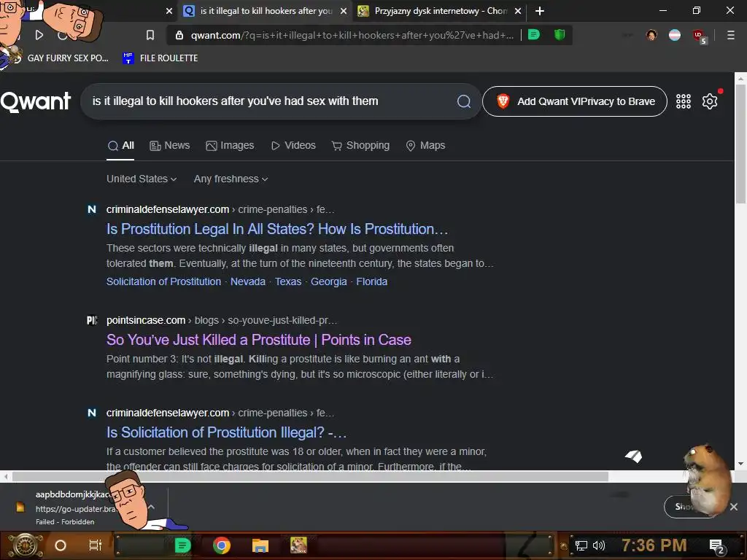747x560 pixels.
Task: Select the Shopping tab
Action: [360, 146]
